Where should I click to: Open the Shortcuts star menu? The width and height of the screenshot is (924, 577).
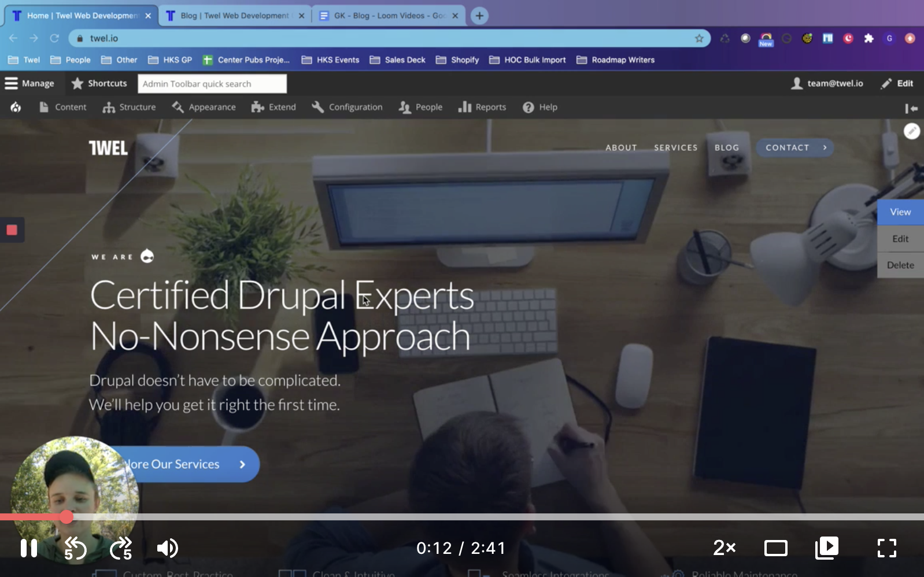[99, 83]
